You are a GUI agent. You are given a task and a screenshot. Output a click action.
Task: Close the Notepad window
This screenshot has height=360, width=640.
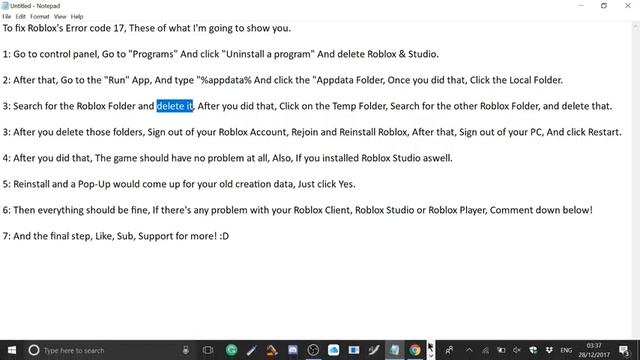click(x=627, y=6)
